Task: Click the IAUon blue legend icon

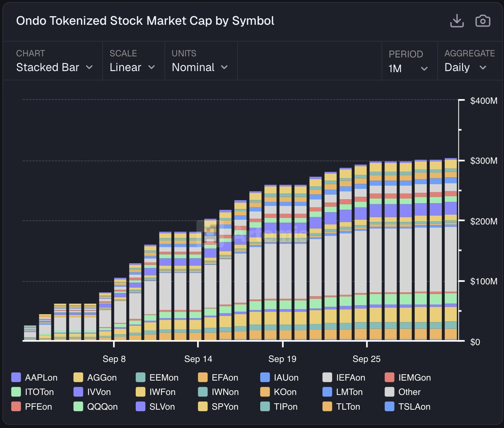Action: [265, 377]
